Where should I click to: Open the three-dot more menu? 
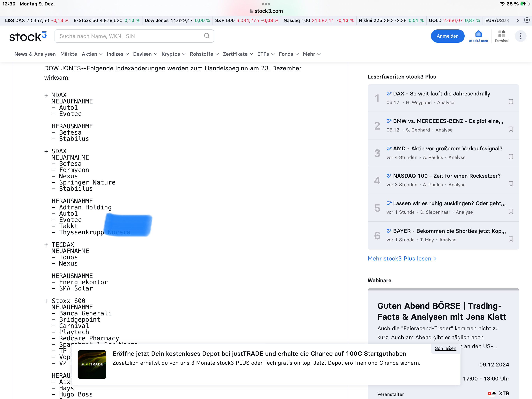click(521, 36)
